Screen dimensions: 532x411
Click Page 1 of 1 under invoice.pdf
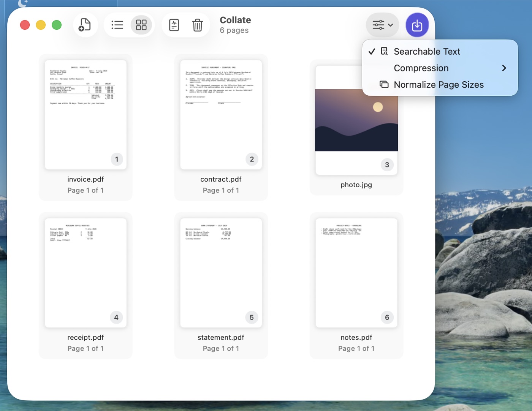[x=85, y=190]
